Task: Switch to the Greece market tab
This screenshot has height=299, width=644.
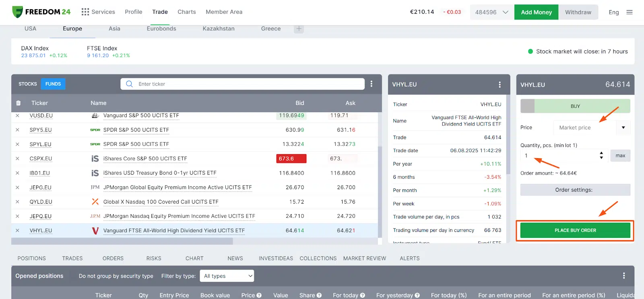Action: pyautogui.click(x=271, y=29)
